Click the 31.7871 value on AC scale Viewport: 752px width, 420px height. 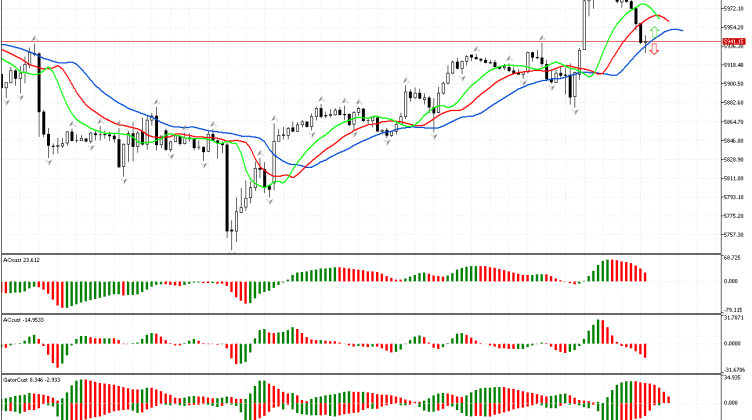tap(733, 319)
